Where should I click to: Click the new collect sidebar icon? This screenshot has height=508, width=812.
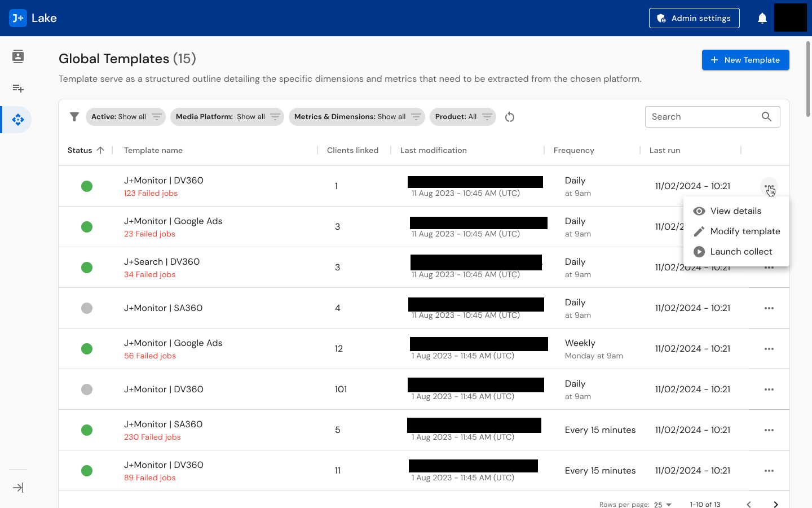[x=17, y=88]
